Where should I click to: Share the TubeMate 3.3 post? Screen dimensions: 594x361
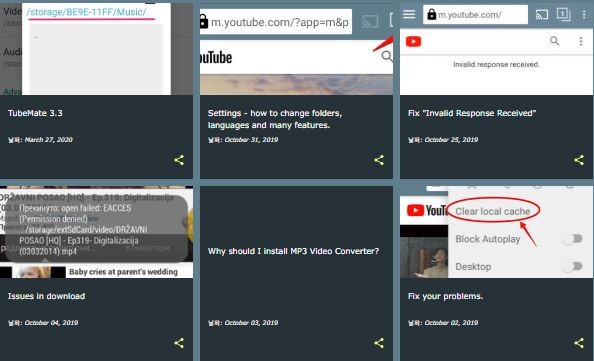point(179,160)
